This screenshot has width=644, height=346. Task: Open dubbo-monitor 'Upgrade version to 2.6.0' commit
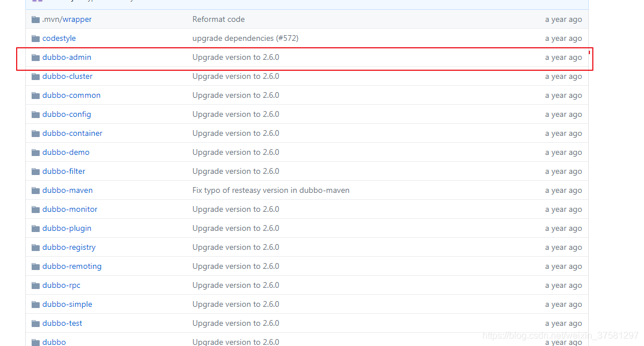click(x=236, y=209)
